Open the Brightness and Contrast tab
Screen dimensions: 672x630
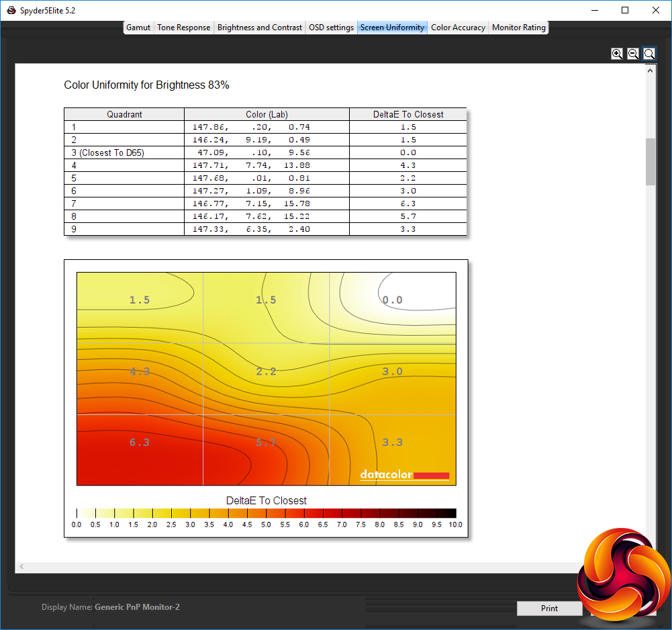tap(259, 28)
